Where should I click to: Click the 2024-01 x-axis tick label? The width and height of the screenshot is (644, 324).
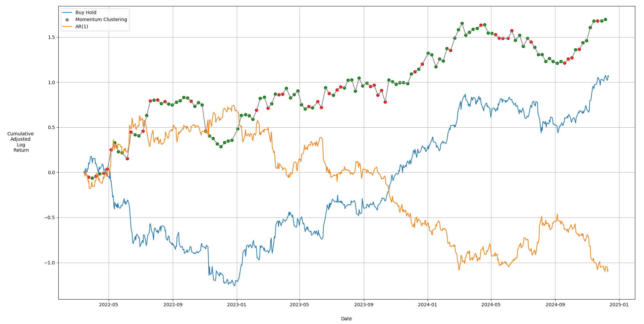coord(428,305)
